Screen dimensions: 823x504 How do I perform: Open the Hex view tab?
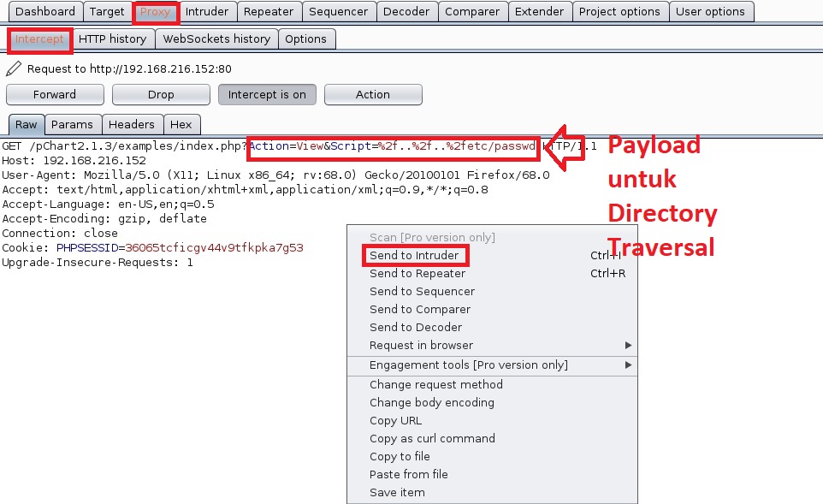click(x=181, y=124)
